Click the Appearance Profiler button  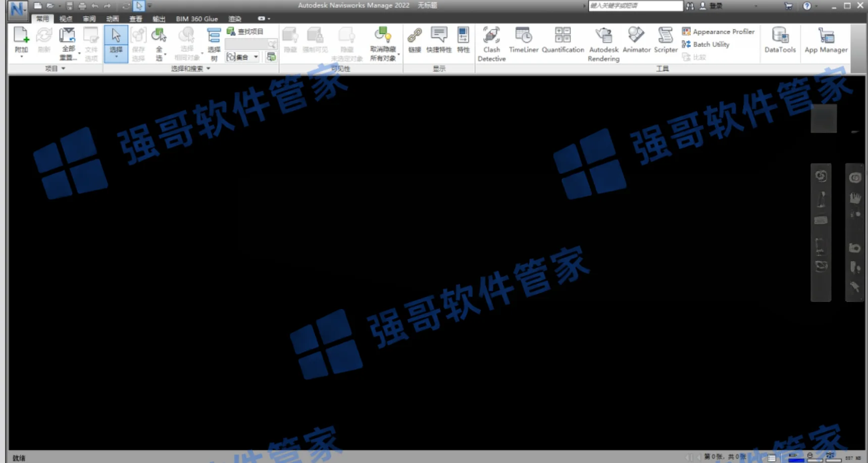point(718,31)
